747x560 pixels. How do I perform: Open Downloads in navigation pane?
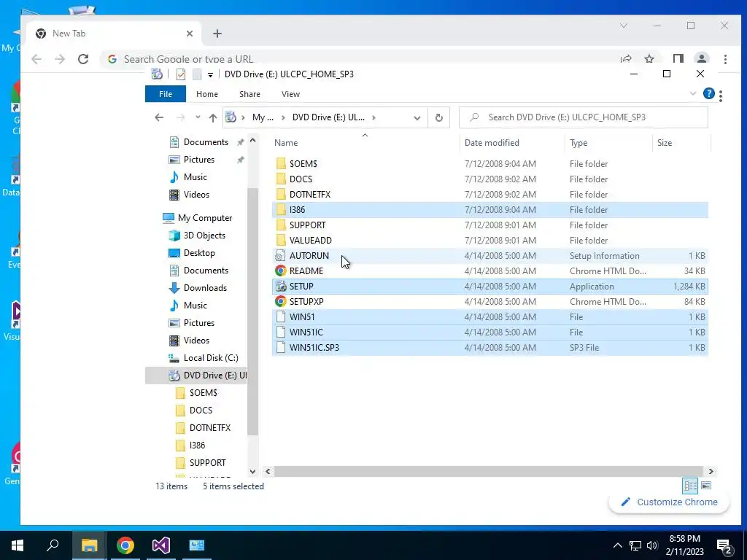(x=205, y=287)
